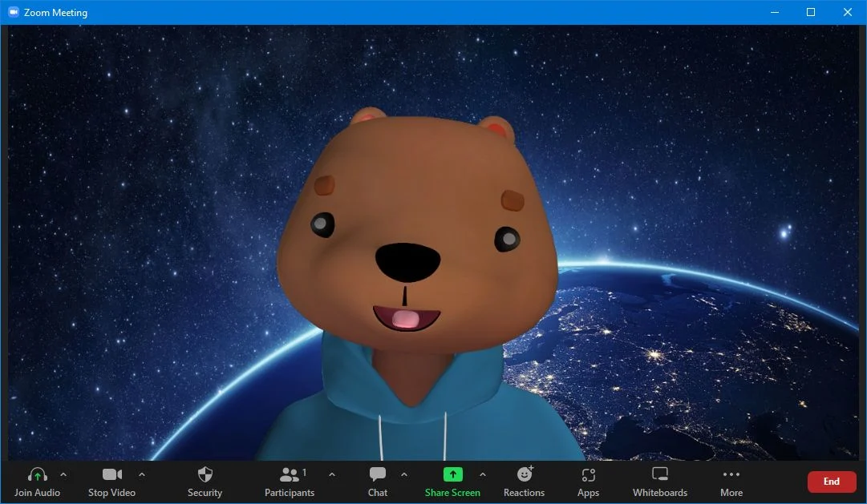Expand the caret next to Chat
The width and height of the screenshot is (867, 504).
click(403, 474)
